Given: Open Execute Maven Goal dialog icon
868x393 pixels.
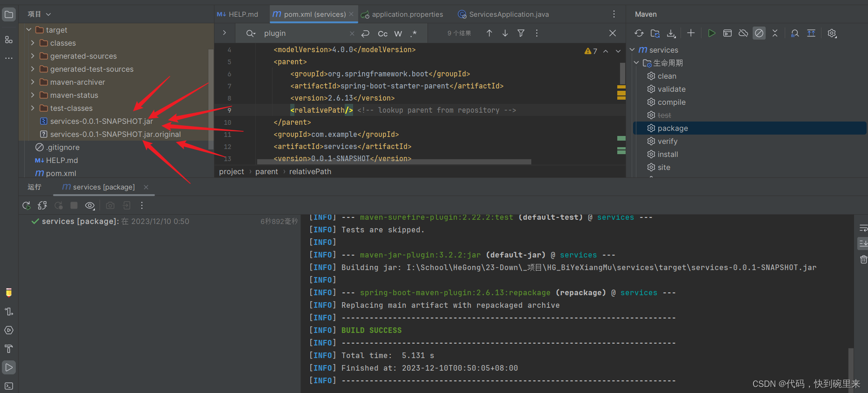Looking at the screenshot, I should 728,33.
